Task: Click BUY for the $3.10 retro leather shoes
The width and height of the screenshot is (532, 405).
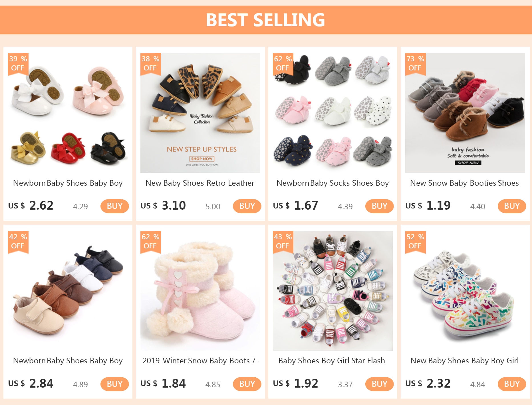Action: (x=247, y=206)
